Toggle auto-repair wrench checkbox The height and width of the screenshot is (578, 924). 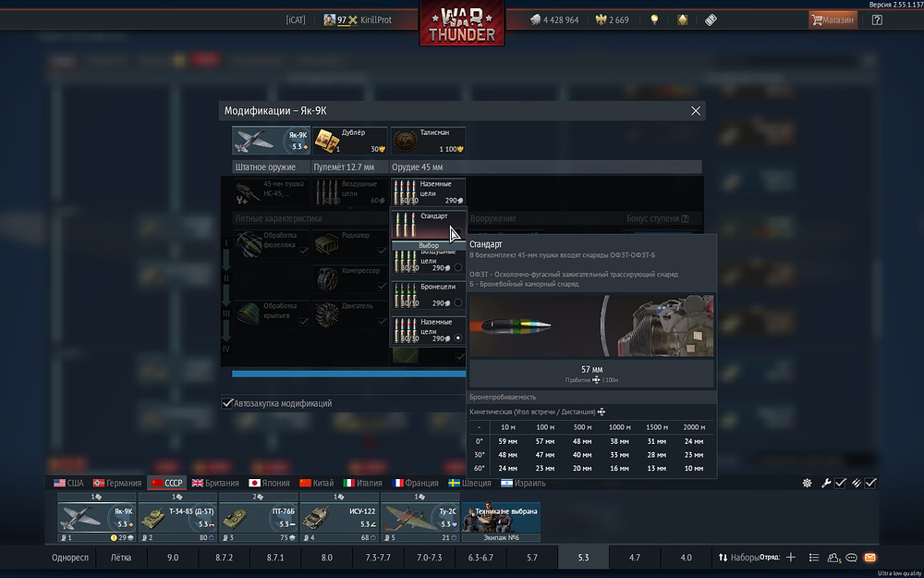(840, 483)
